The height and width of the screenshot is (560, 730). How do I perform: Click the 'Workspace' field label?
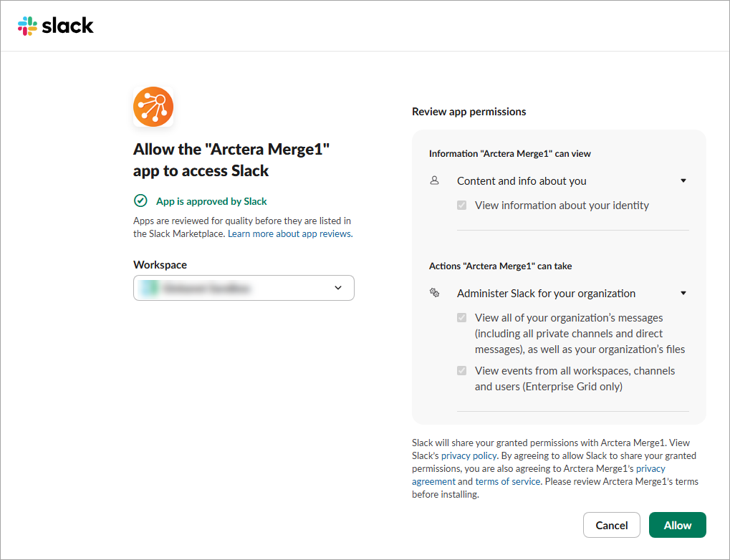tap(160, 265)
